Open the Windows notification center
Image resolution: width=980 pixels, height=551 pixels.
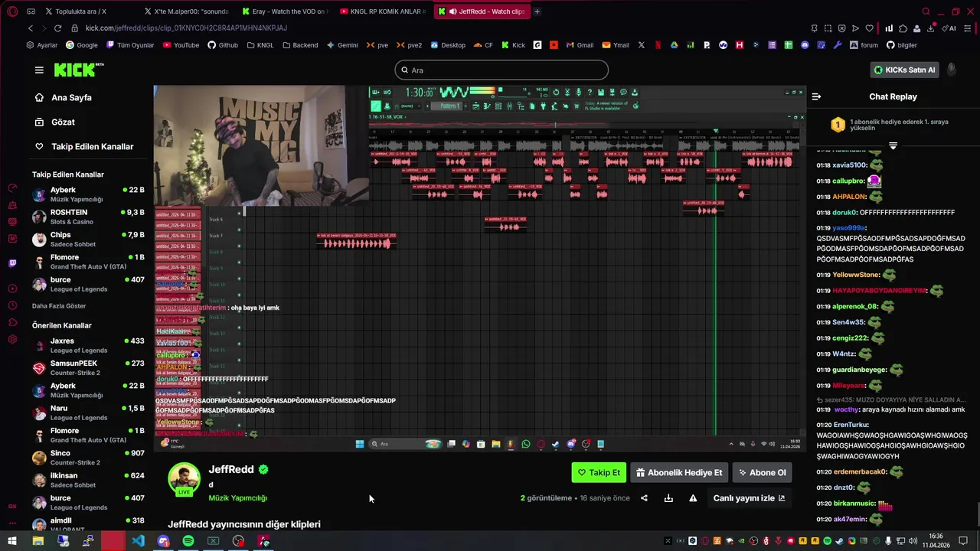[x=963, y=541]
